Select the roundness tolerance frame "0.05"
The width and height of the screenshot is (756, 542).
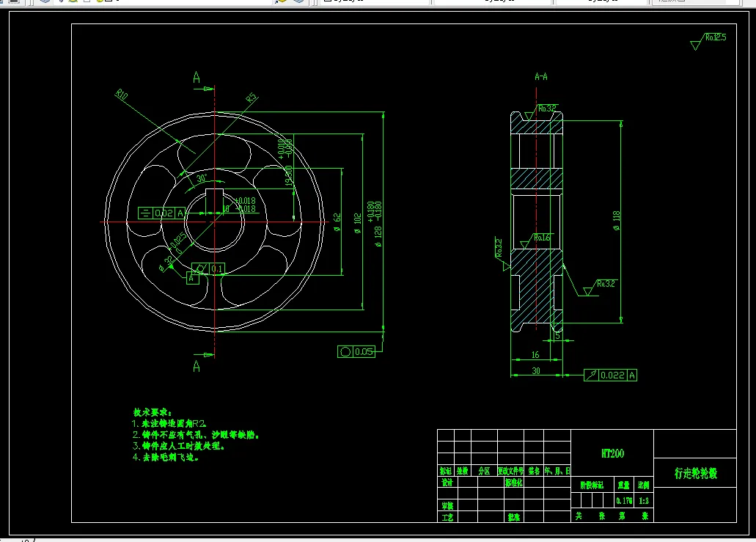point(356,351)
